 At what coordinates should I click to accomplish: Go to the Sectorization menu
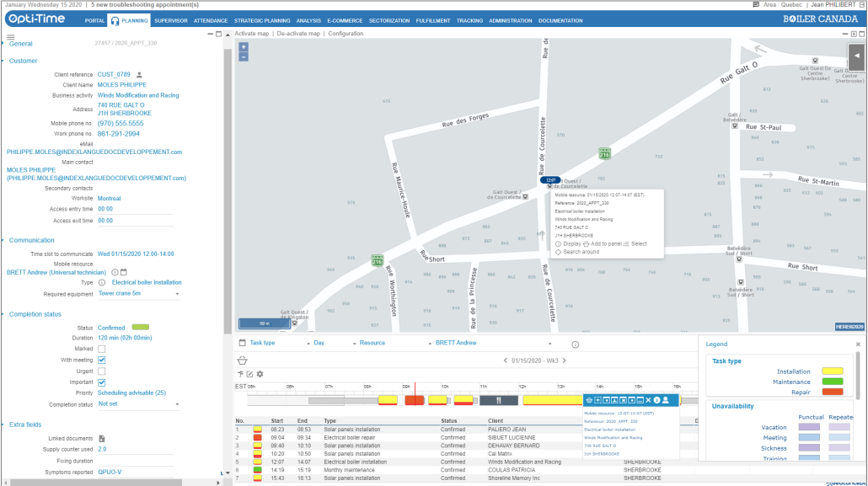click(x=389, y=21)
